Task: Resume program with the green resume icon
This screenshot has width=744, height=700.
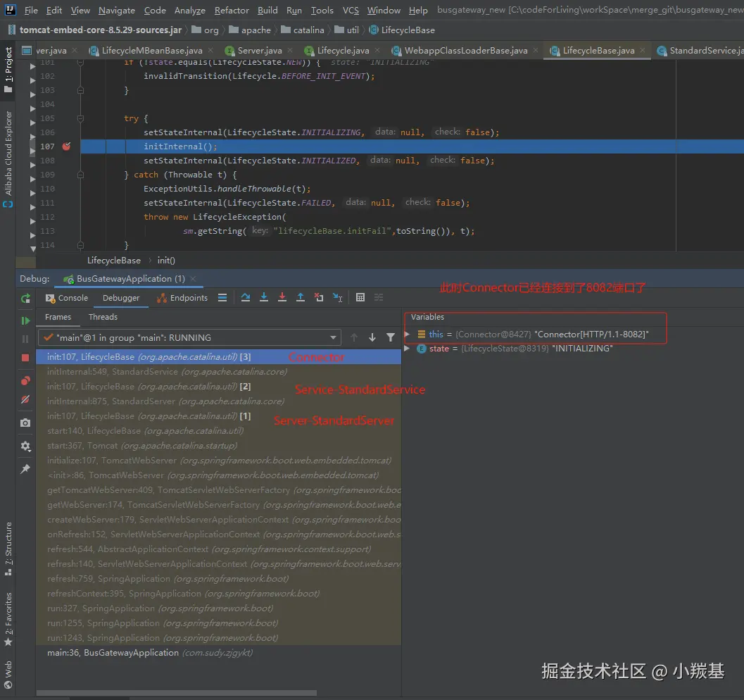Action: click(25, 321)
